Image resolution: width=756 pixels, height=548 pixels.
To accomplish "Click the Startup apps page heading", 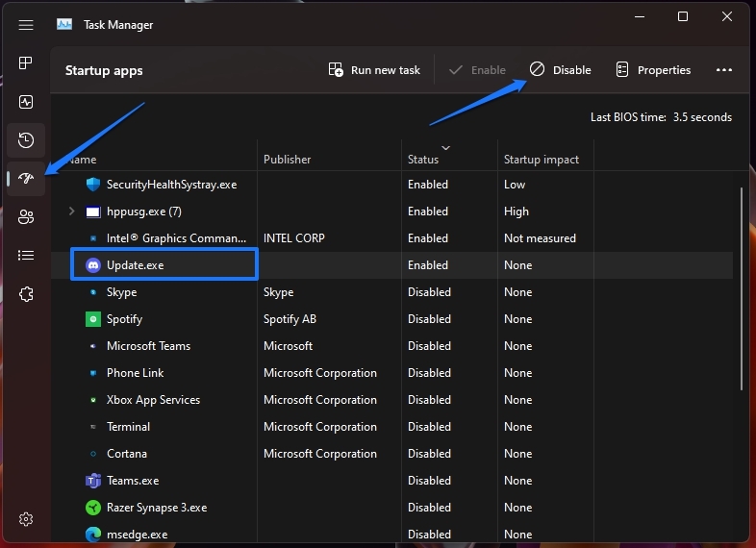I will pyautogui.click(x=104, y=70).
